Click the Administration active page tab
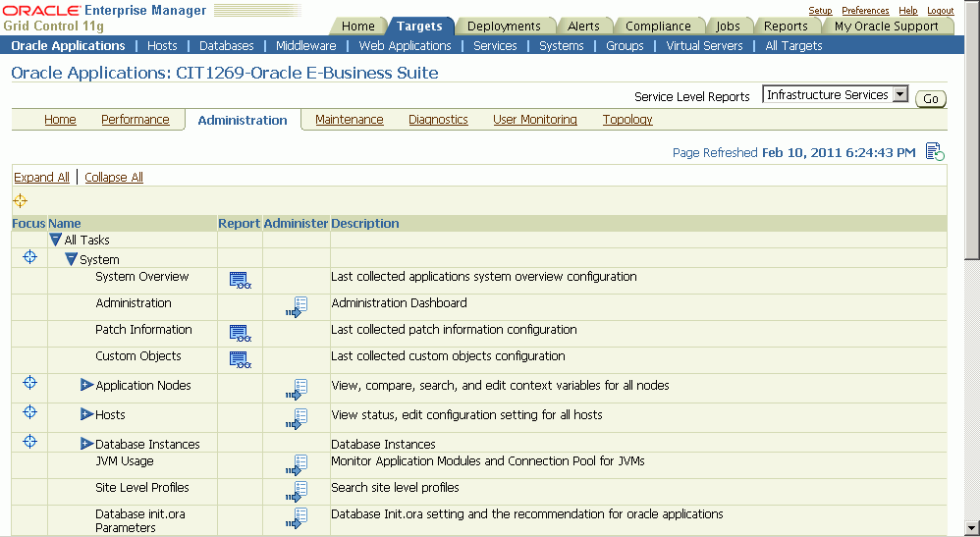Screen dimensions: 980x537 point(243,120)
